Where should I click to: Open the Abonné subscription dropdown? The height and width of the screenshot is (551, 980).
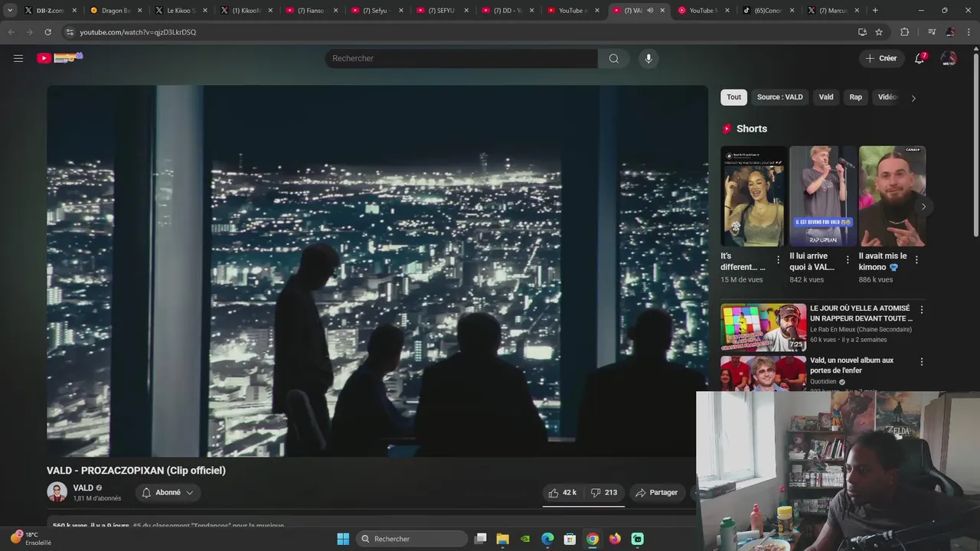(x=168, y=493)
